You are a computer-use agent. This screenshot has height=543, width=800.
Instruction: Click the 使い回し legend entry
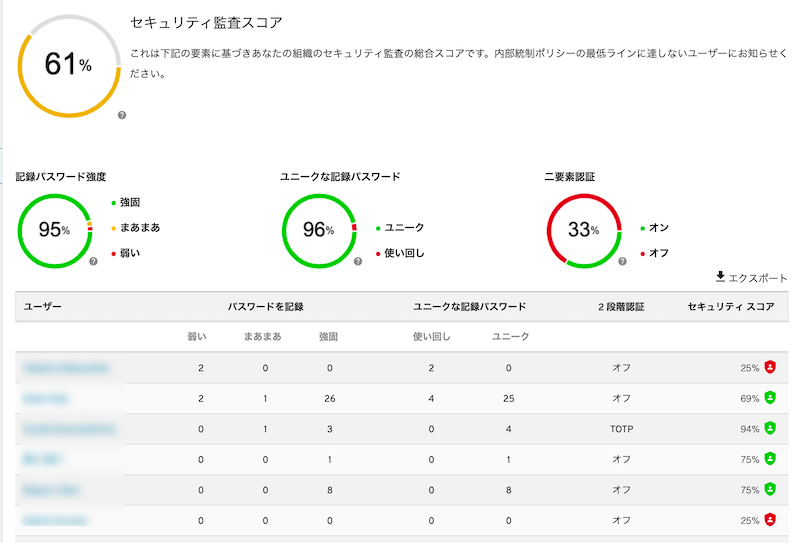(404, 253)
